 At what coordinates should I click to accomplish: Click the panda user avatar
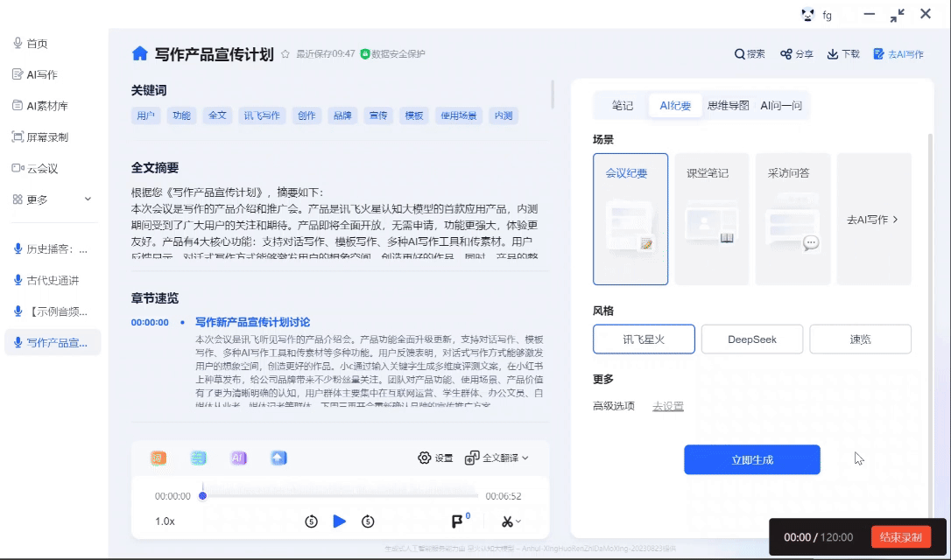pos(807,15)
